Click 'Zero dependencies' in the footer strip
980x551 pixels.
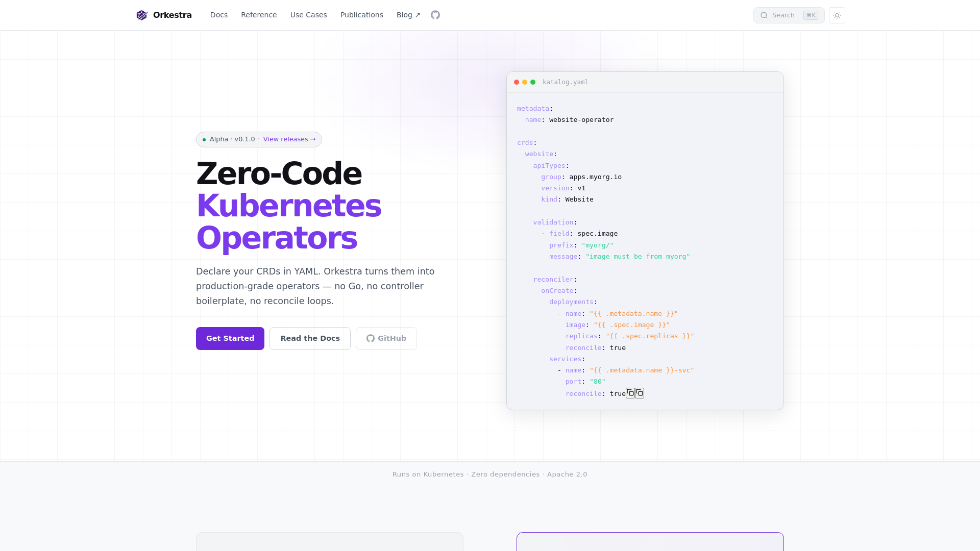coord(505,474)
